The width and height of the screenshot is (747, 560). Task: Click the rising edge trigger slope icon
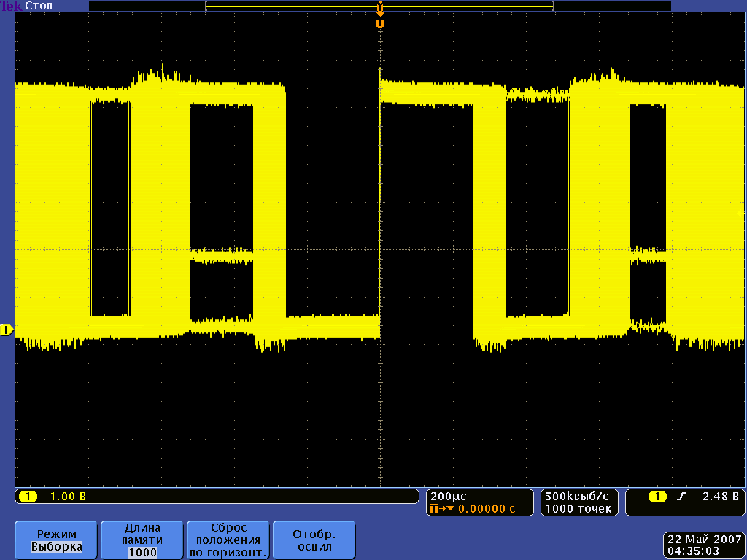[681, 497]
